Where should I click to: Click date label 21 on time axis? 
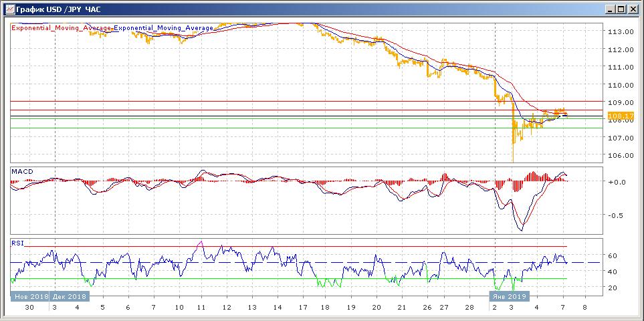click(x=402, y=307)
